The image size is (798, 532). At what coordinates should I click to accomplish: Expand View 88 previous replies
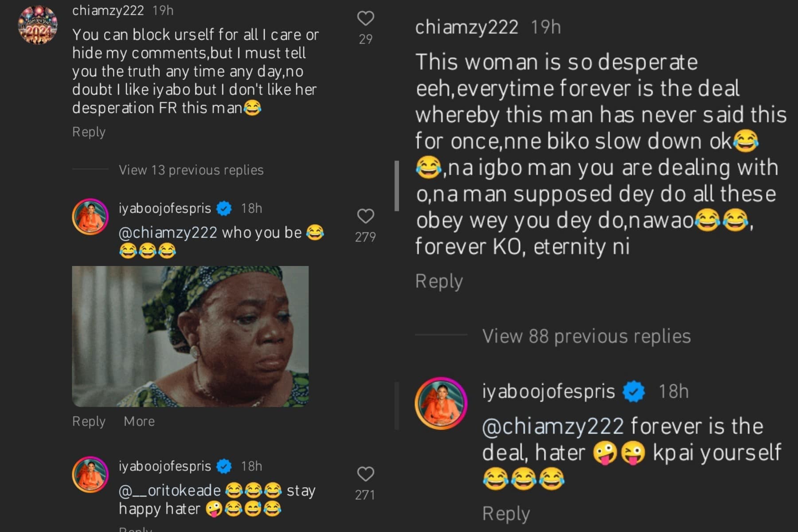[x=586, y=336]
